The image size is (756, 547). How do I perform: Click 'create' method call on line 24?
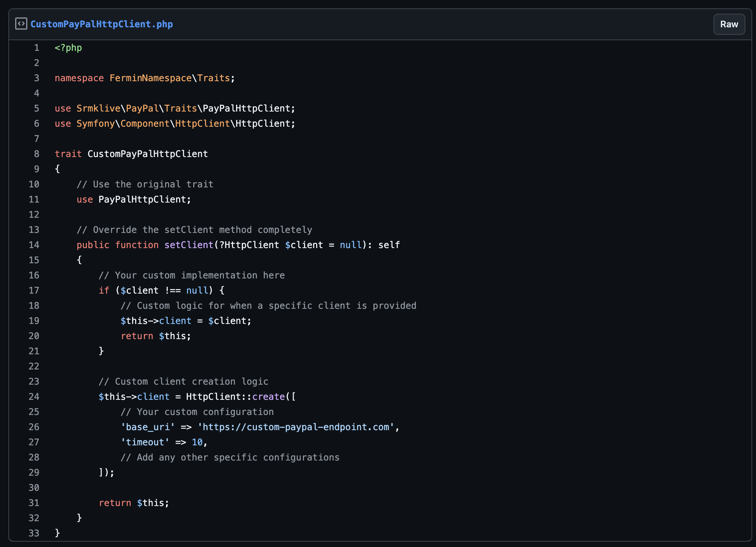pos(268,397)
